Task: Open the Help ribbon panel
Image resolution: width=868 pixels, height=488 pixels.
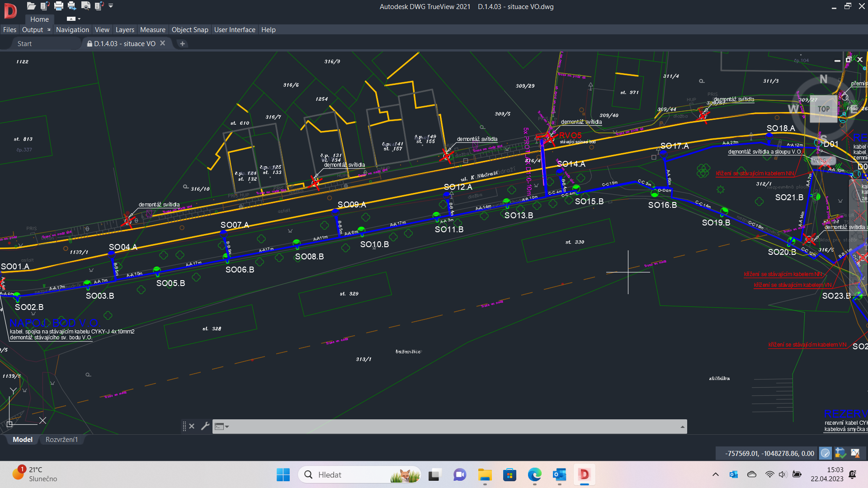Action: tap(269, 29)
